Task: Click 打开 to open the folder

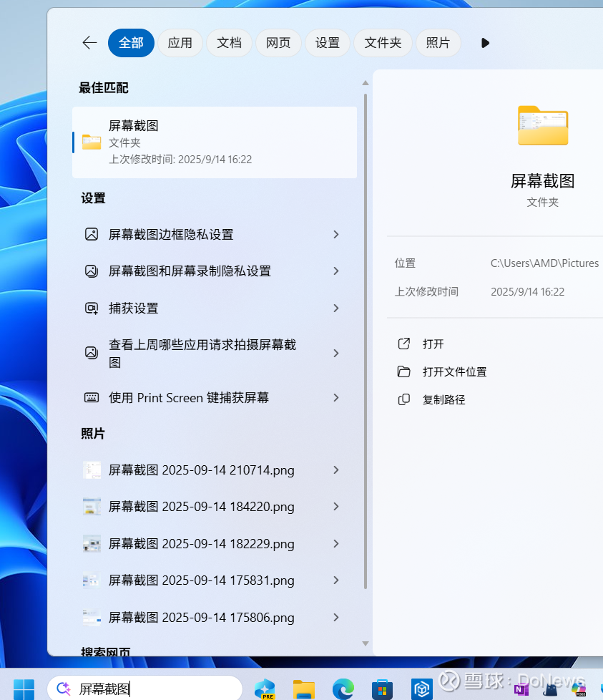Action: 433,344
